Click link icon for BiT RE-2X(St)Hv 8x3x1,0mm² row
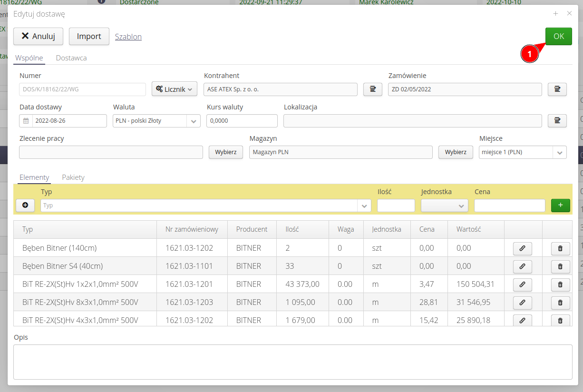Image resolution: width=583 pixels, height=392 pixels. tap(522, 303)
